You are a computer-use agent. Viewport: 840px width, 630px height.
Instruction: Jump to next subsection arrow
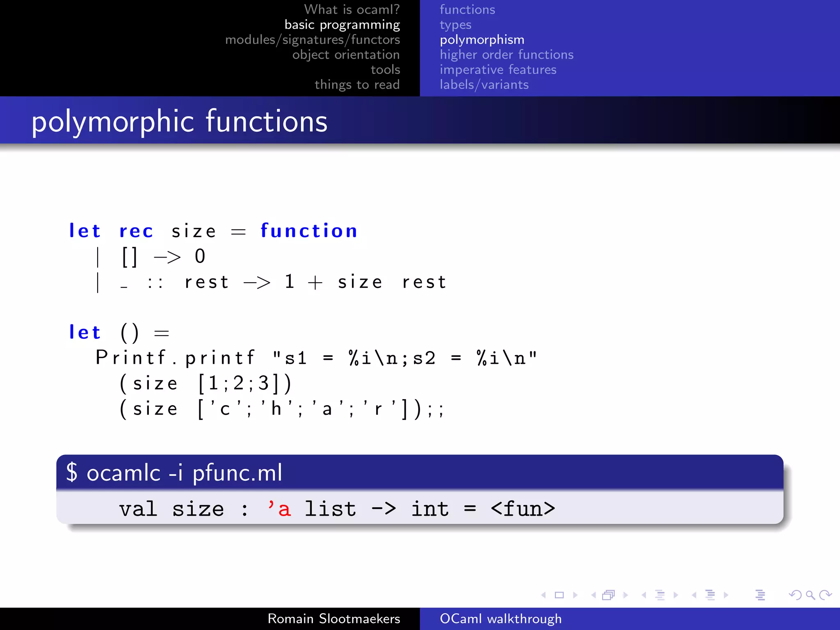[676, 595]
